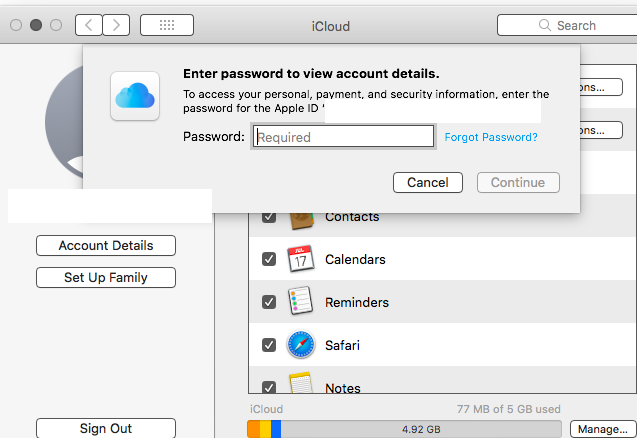Click the 'Password:' label
The height and width of the screenshot is (438, 637).
pyautogui.click(x=214, y=137)
